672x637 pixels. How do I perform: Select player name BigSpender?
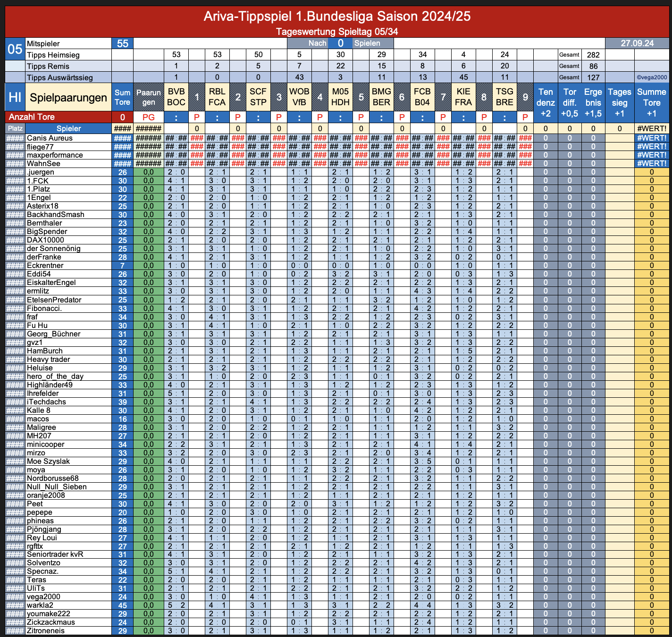47,232
